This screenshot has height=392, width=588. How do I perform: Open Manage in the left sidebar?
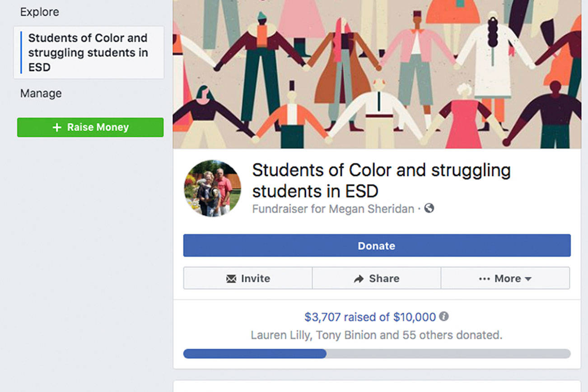[x=41, y=93]
